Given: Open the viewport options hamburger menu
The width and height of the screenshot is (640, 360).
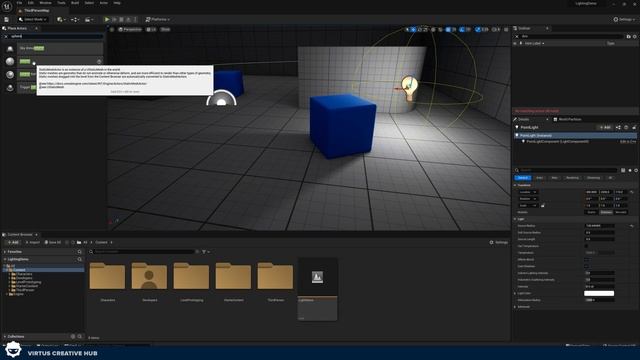Looking at the screenshot, I should (112, 29).
